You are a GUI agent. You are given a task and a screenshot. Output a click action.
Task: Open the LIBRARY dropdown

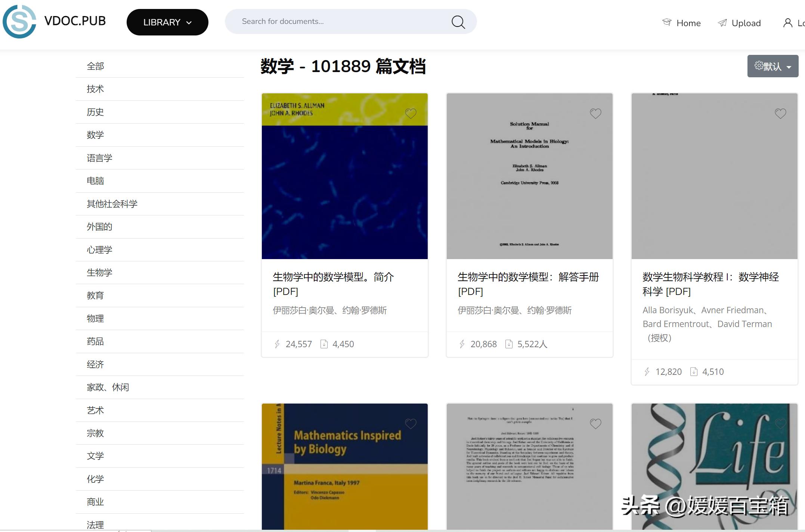click(x=167, y=22)
